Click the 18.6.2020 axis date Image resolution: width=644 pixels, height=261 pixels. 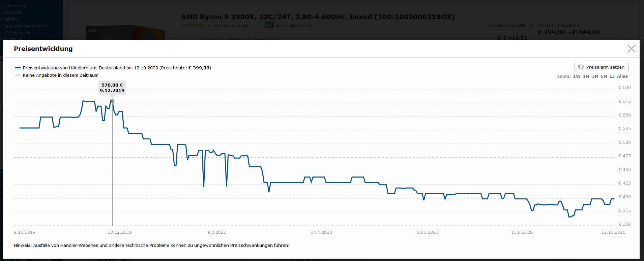[428, 232]
